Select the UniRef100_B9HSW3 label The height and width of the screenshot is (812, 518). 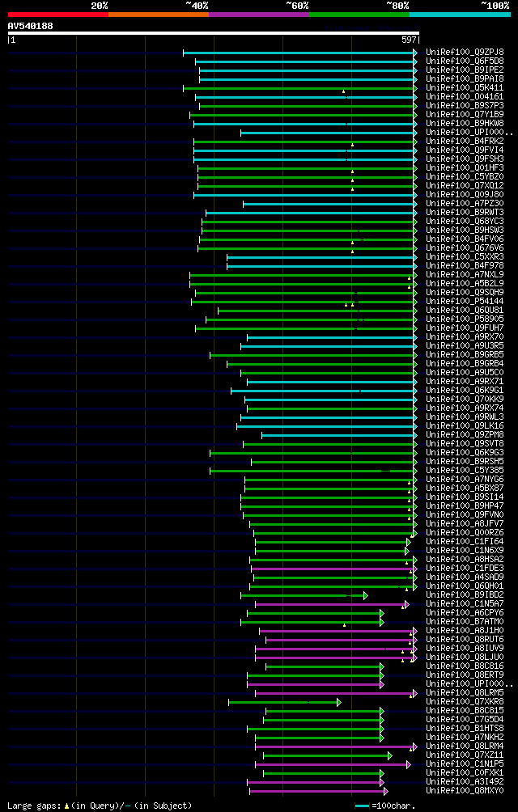[465, 230]
